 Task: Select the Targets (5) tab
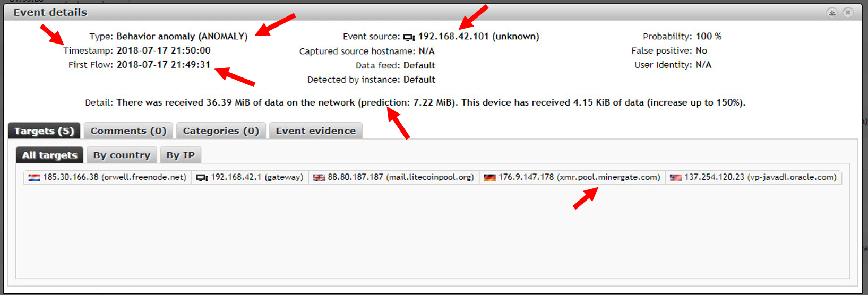click(44, 131)
